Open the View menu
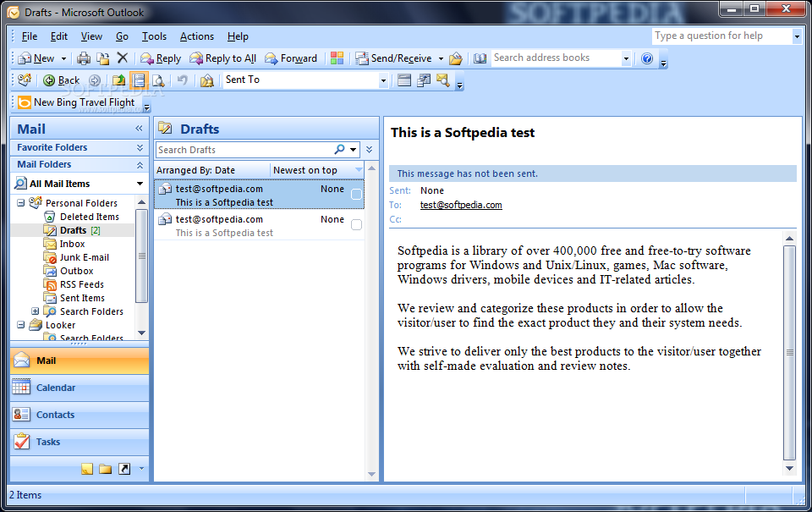This screenshot has height=512, width=812. (91, 36)
